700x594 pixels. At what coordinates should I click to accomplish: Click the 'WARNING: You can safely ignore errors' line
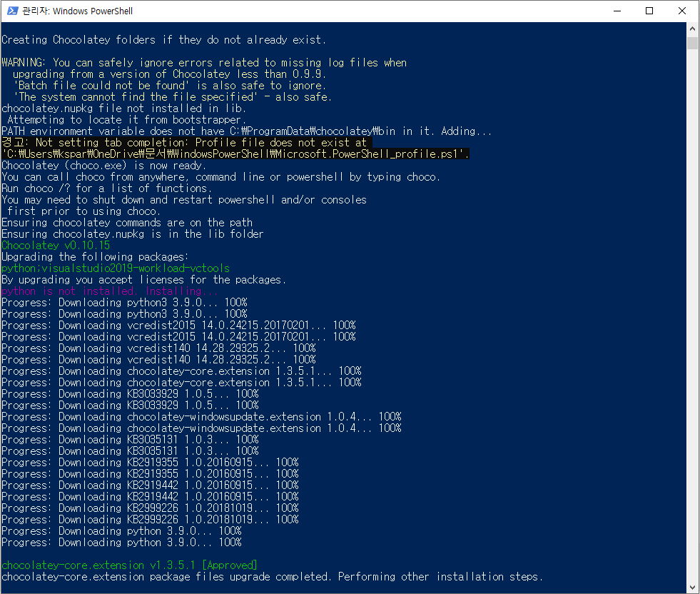click(x=204, y=63)
